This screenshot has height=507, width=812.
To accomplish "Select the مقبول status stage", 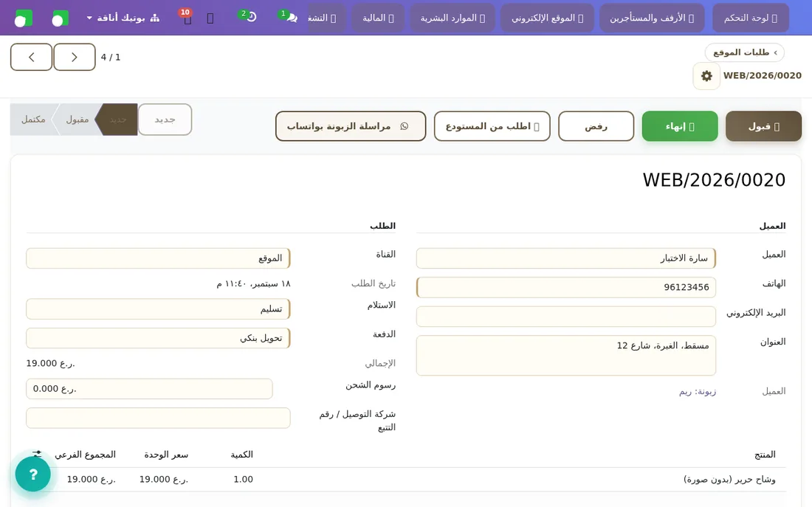I will [78, 120].
